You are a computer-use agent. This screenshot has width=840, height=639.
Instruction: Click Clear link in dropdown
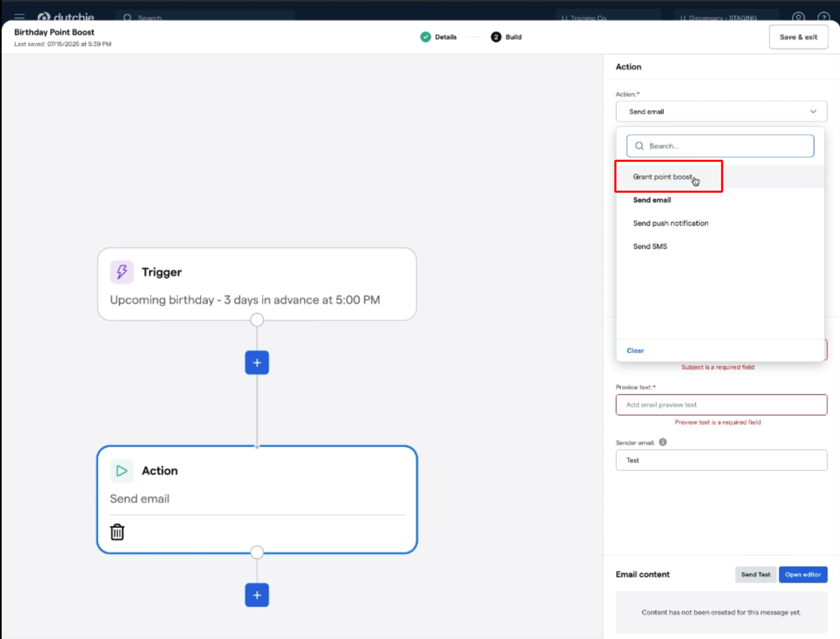tap(635, 350)
